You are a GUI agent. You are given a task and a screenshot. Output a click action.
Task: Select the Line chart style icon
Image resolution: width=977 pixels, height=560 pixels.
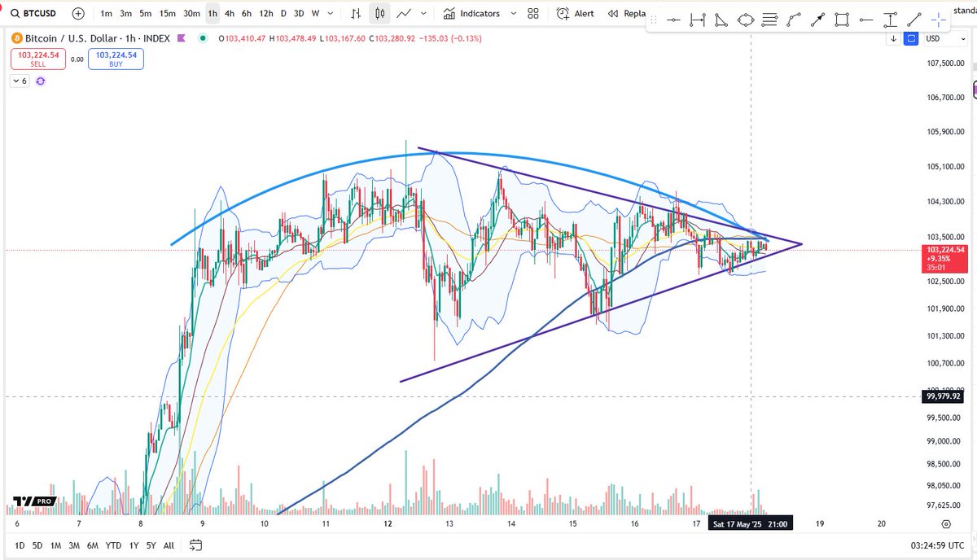404,14
